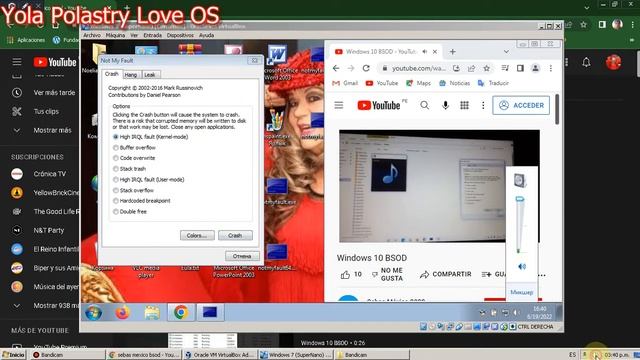Open the YouTube hamburger menu in inner Chrome
The image size is (640, 360).
pos(339,105)
